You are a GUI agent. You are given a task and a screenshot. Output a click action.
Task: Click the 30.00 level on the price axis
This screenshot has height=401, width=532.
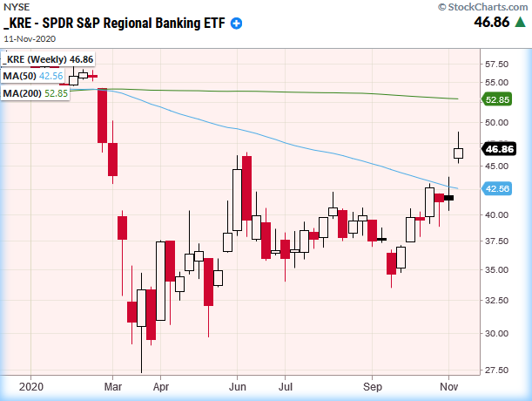pyautogui.click(x=499, y=333)
